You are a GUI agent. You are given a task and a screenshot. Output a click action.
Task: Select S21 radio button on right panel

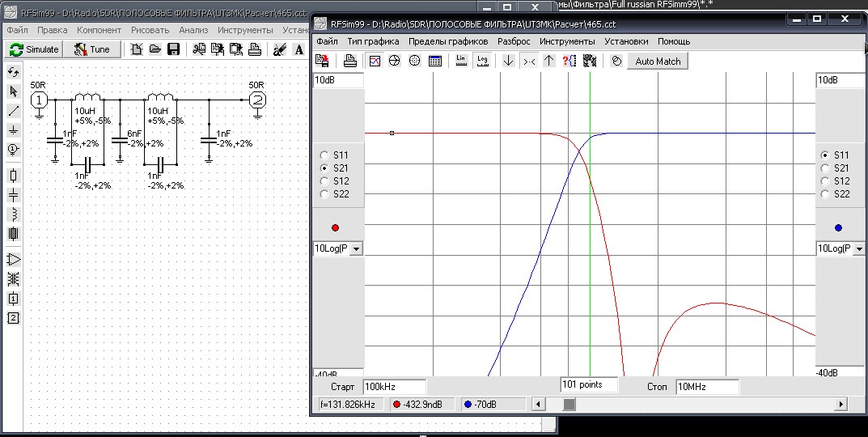coord(825,168)
